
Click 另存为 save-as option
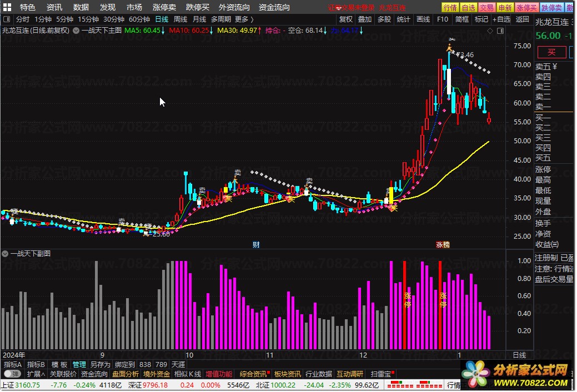pos(100,364)
